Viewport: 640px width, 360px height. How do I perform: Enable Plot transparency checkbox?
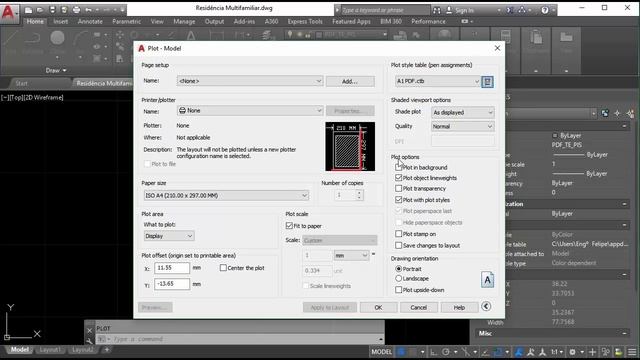pyautogui.click(x=399, y=189)
